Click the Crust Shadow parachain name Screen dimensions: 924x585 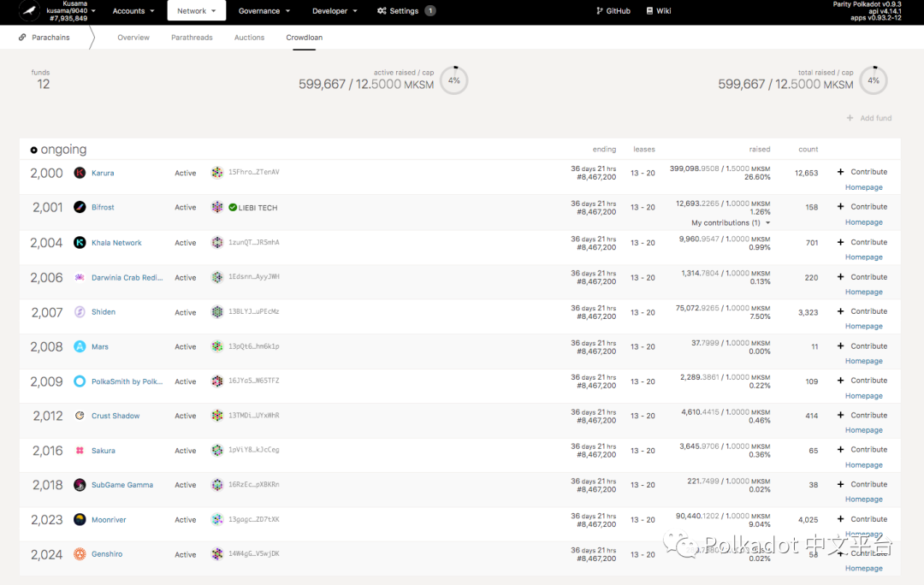115,416
